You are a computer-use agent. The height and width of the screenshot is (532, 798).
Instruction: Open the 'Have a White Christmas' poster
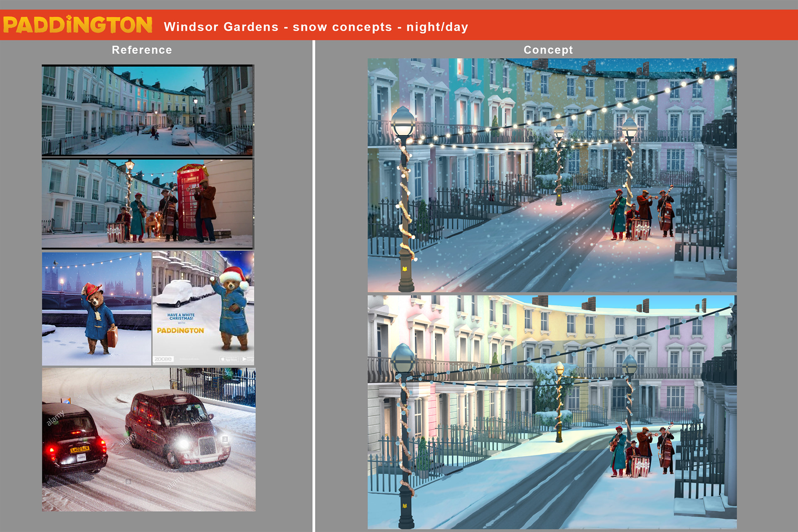click(x=203, y=308)
